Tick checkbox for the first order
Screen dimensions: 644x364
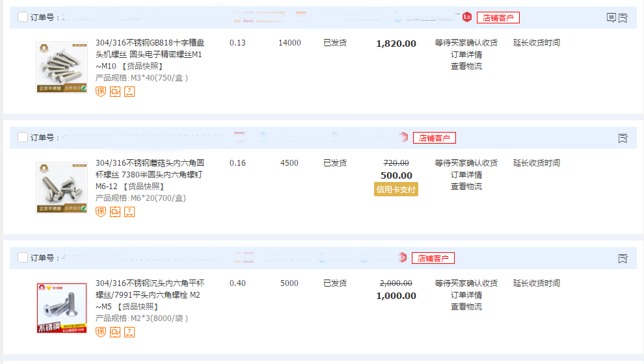(x=23, y=18)
